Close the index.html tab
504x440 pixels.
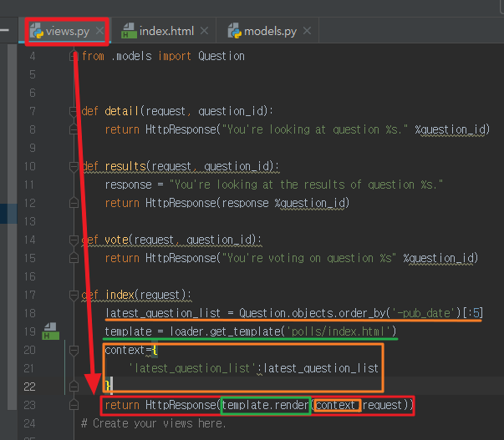(x=205, y=31)
